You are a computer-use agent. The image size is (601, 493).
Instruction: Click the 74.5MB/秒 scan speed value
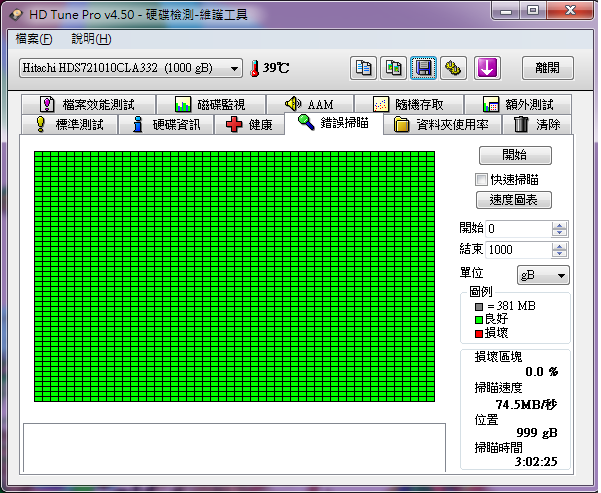526,404
